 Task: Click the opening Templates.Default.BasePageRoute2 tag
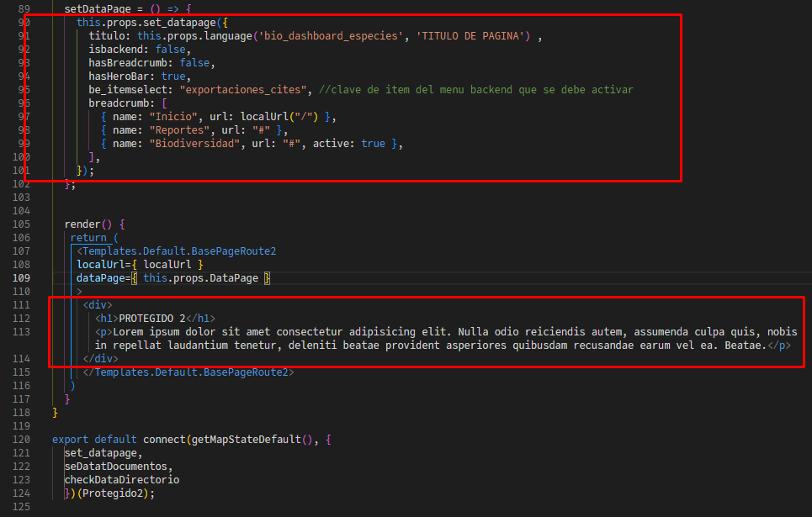(x=177, y=251)
